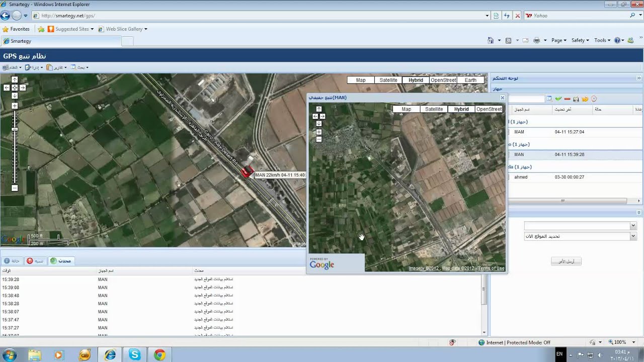The height and width of the screenshot is (362, 644).
Task: Pan main map down arrow
Action: [15, 96]
